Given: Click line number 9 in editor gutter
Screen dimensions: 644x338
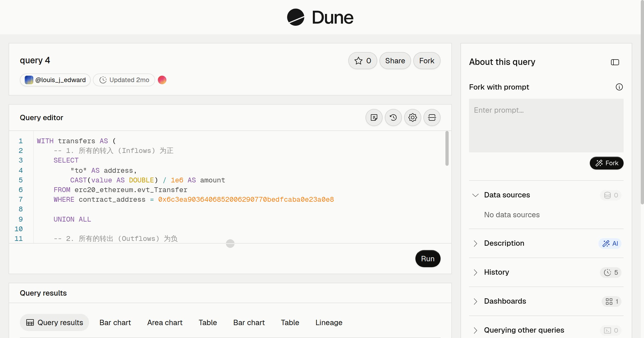Looking at the screenshot, I should (21, 219).
